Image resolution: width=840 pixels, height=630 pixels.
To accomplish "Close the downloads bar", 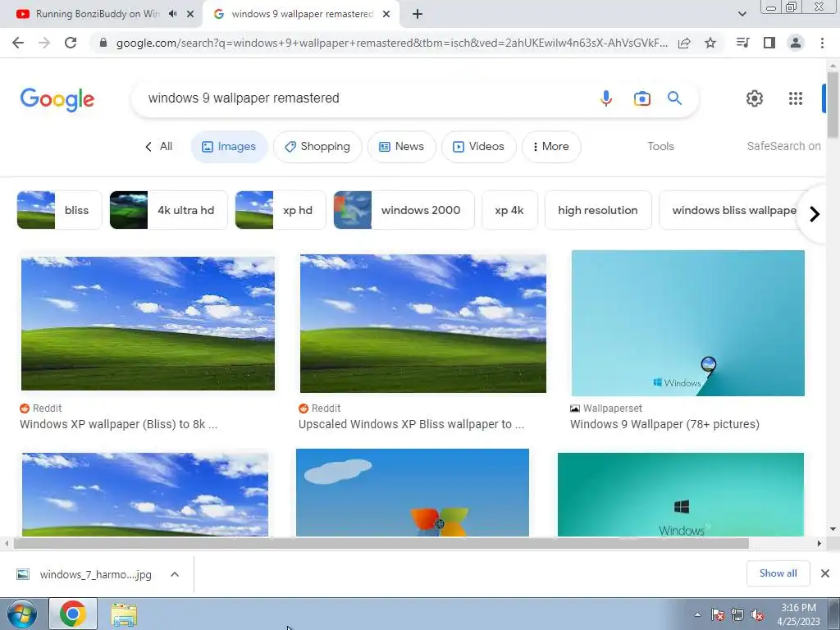I will pos(825,573).
